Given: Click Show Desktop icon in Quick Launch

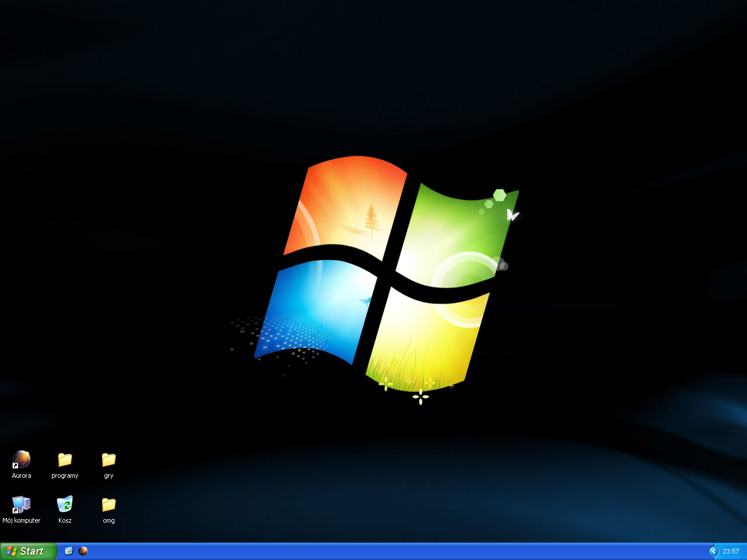Looking at the screenshot, I should pos(69,551).
